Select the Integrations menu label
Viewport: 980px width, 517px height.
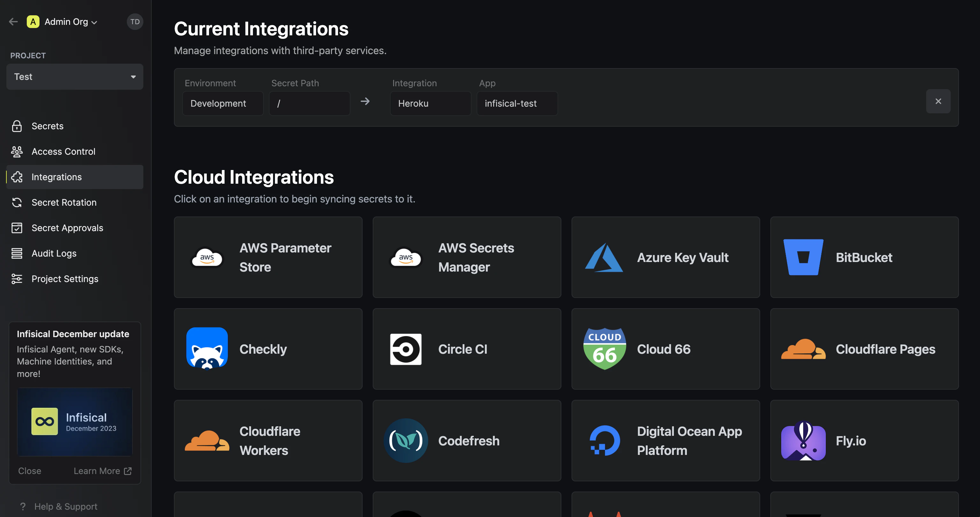(x=57, y=177)
